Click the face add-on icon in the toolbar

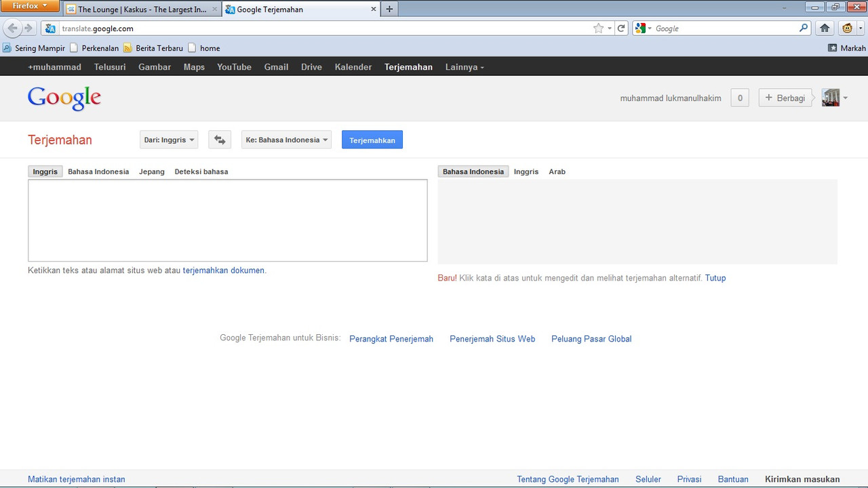847,28
